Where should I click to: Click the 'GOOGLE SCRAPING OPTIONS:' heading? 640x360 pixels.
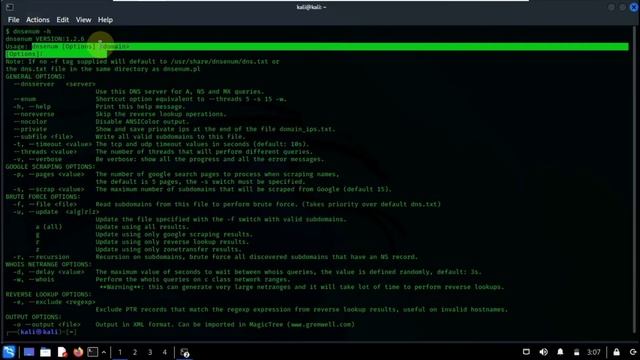[x=50, y=167]
